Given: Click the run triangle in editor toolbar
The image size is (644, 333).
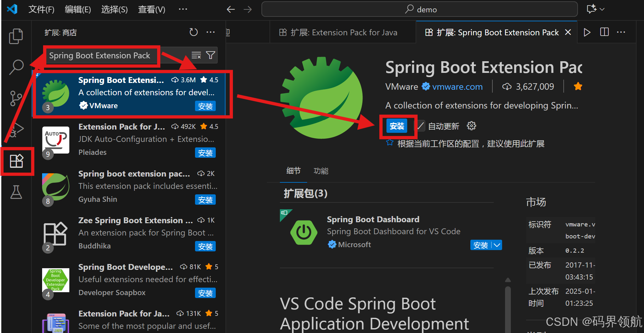Looking at the screenshot, I should click(587, 32).
